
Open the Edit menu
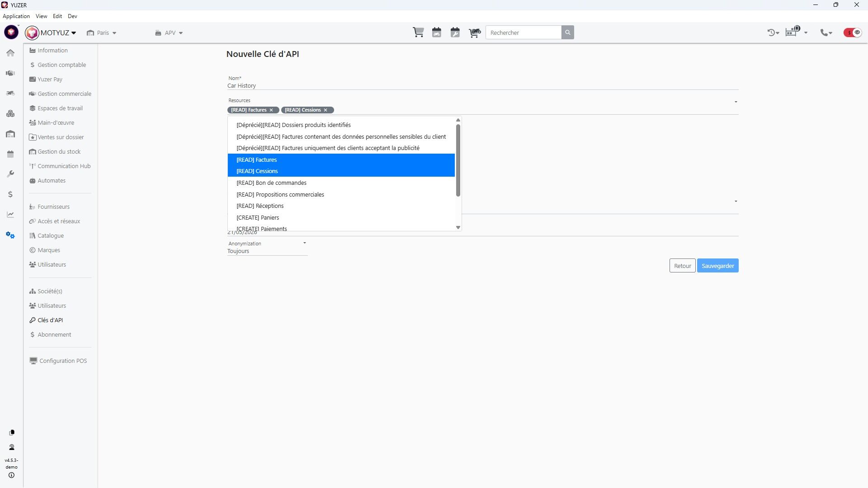point(57,16)
